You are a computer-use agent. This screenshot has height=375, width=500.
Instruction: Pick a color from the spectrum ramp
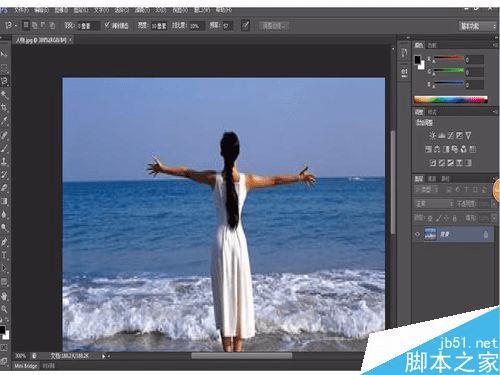pyautogui.click(x=450, y=99)
